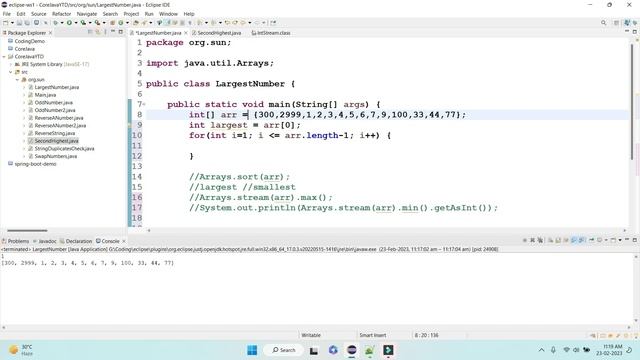Minimize the Package Explorer panel
The height and width of the screenshot is (360, 640).
113,32
